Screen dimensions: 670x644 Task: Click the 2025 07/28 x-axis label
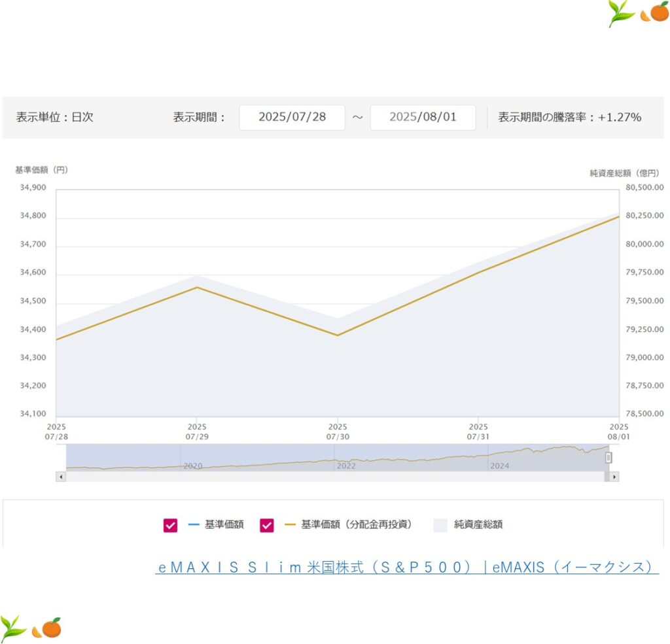56,432
